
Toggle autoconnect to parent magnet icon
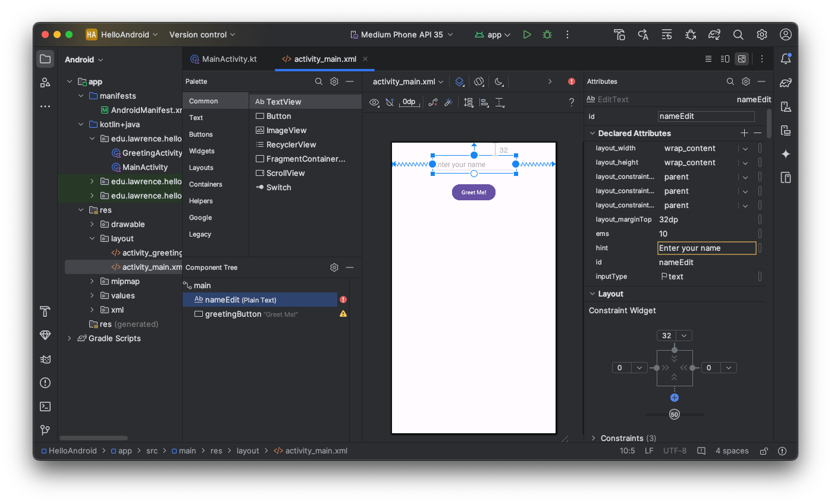click(x=390, y=102)
